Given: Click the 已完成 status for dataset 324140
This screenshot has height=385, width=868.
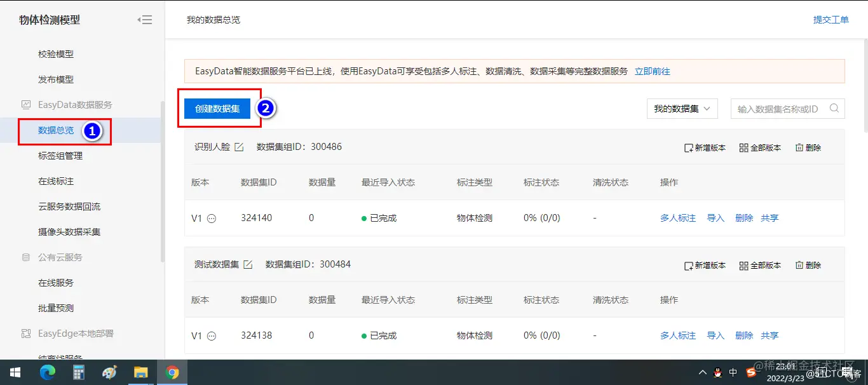Looking at the screenshot, I should (379, 218).
